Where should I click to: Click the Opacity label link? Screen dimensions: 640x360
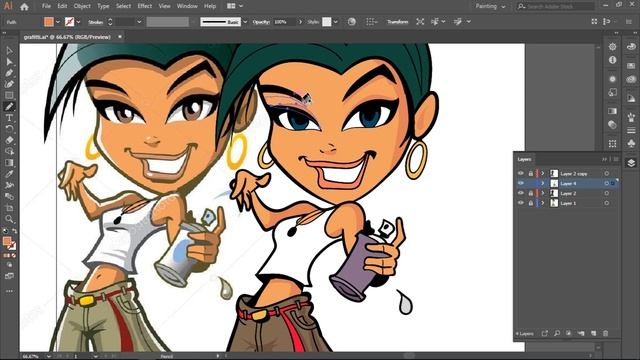coord(260,22)
